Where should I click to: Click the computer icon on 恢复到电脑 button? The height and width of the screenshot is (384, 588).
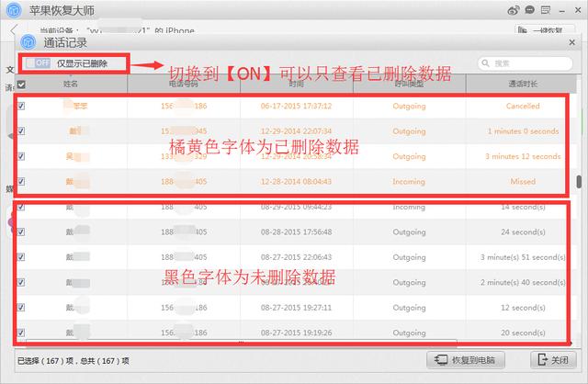point(441,360)
